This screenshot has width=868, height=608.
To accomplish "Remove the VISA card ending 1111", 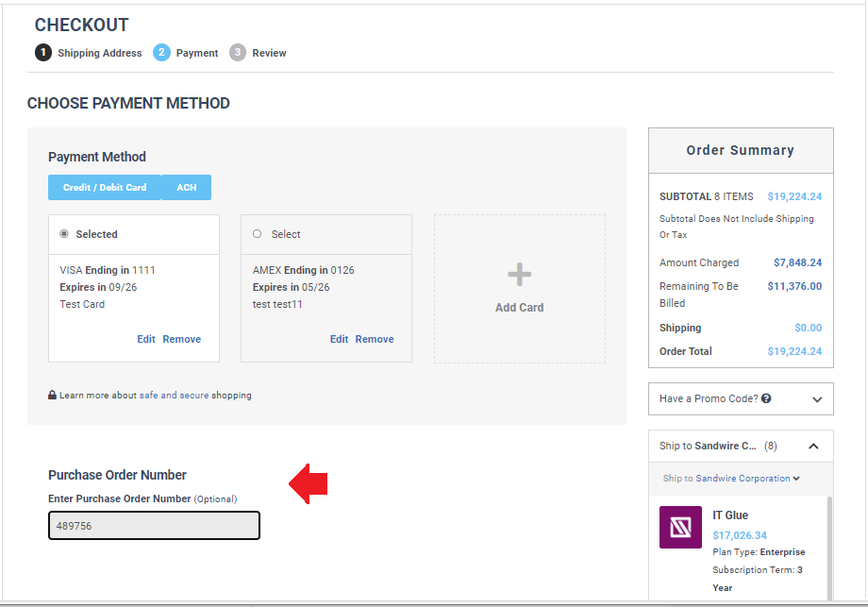I will [x=182, y=339].
